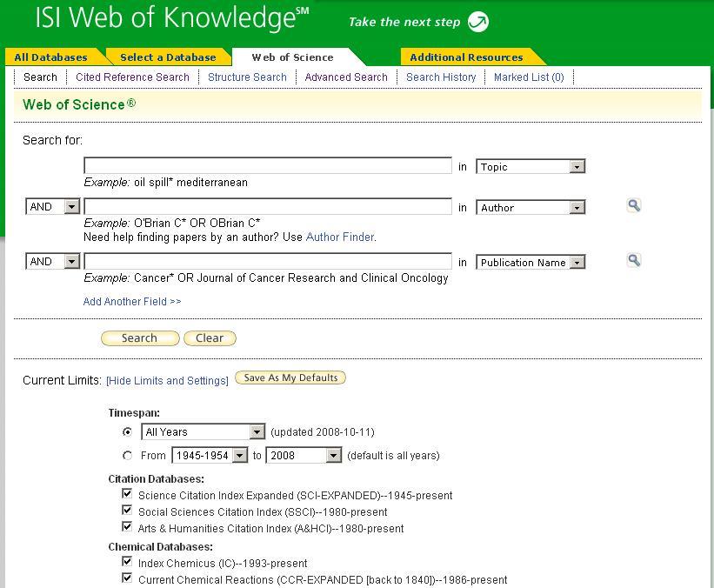Click the Author Finder link

340,237
